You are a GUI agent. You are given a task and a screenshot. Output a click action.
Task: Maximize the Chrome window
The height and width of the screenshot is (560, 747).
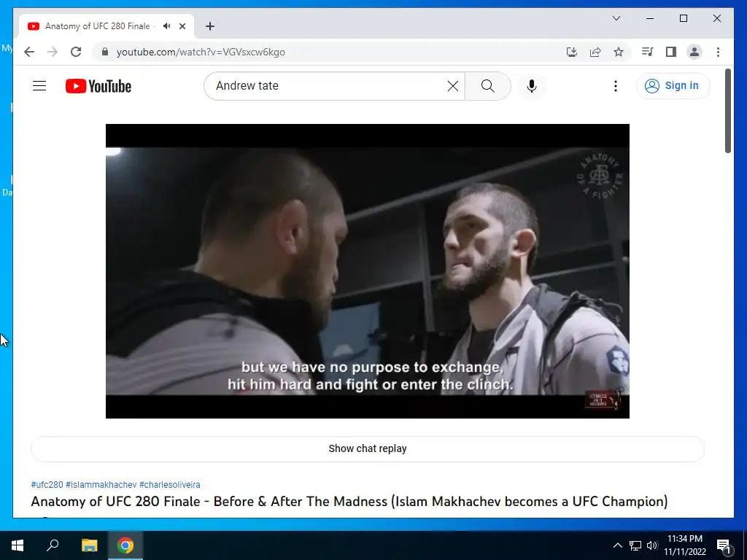pyautogui.click(x=683, y=18)
